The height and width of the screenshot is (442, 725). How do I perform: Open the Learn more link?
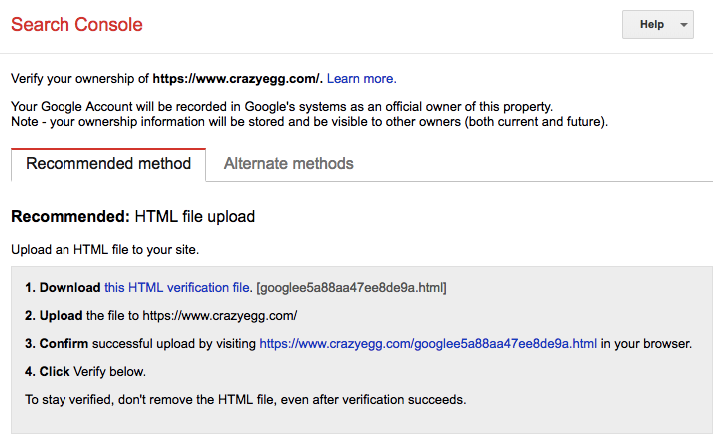pos(362,79)
